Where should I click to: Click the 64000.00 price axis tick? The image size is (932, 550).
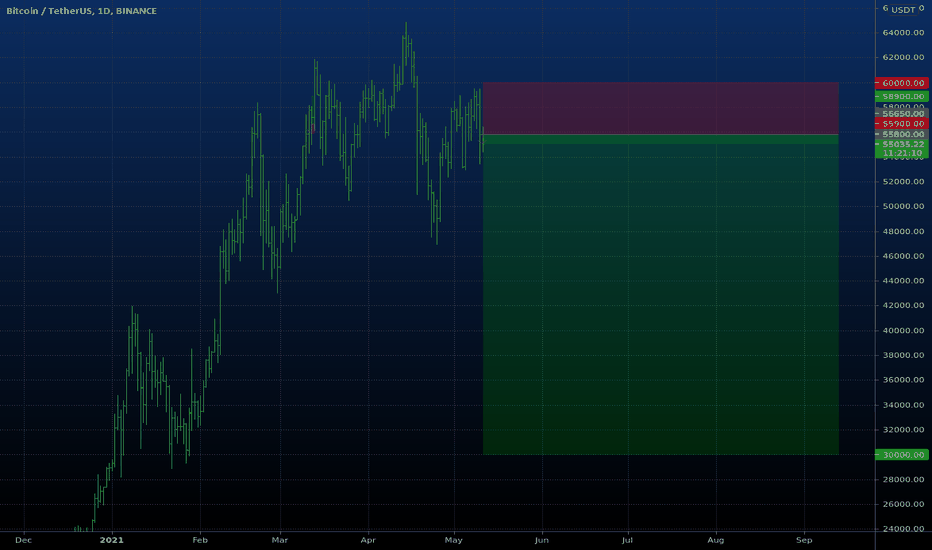pyautogui.click(x=903, y=33)
